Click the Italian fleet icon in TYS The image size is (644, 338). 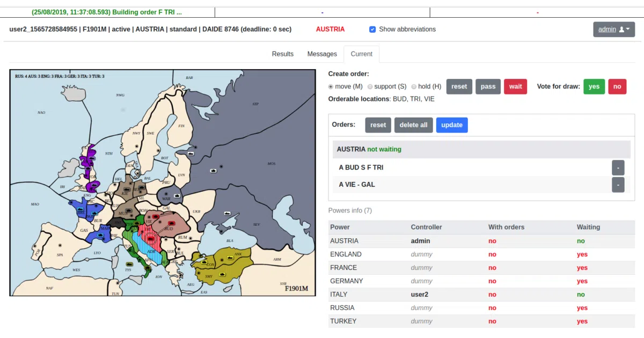(x=129, y=264)
